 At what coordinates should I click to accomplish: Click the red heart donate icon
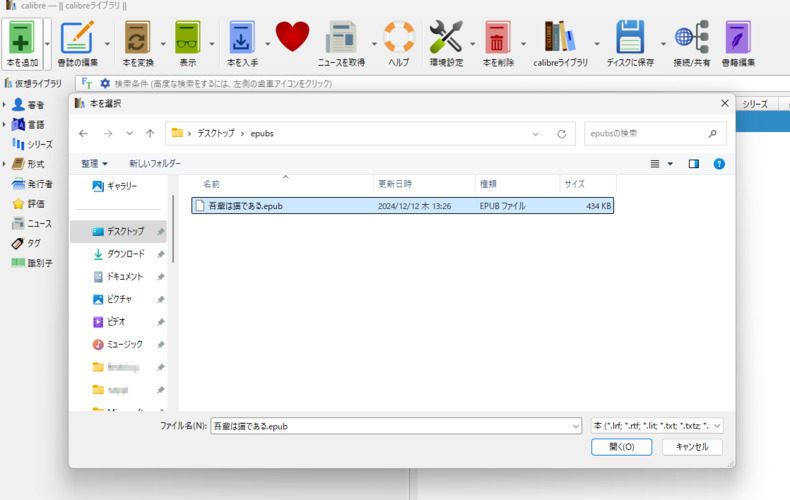tap(292, 36)
